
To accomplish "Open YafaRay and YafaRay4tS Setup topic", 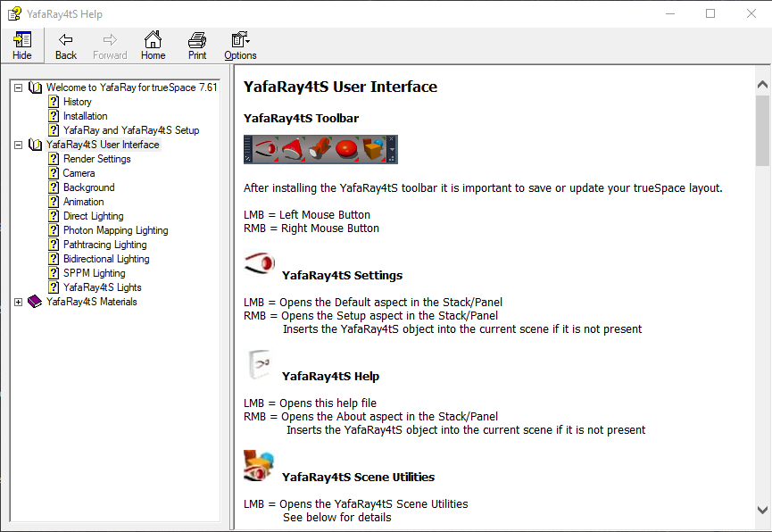I will tap(131, 130).
